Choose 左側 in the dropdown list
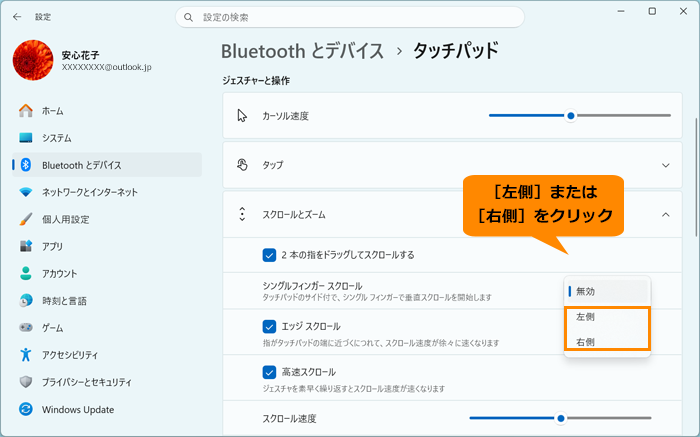 click(607, 317)
